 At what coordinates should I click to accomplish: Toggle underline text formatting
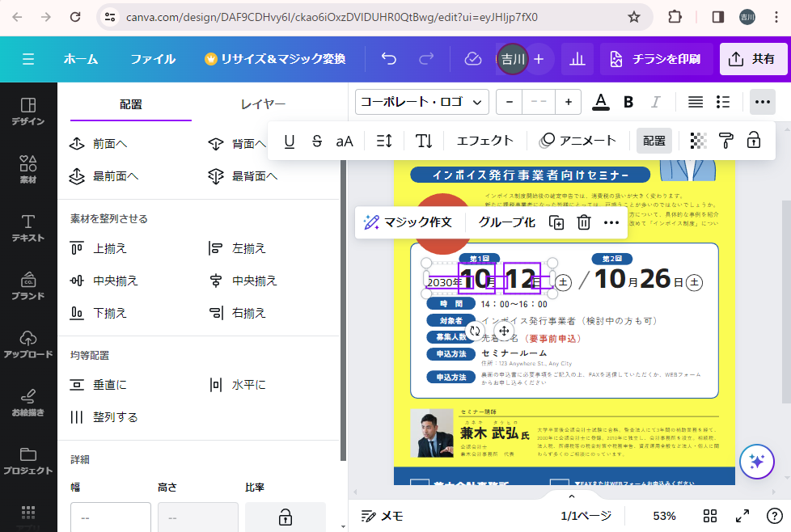(290, 141)
